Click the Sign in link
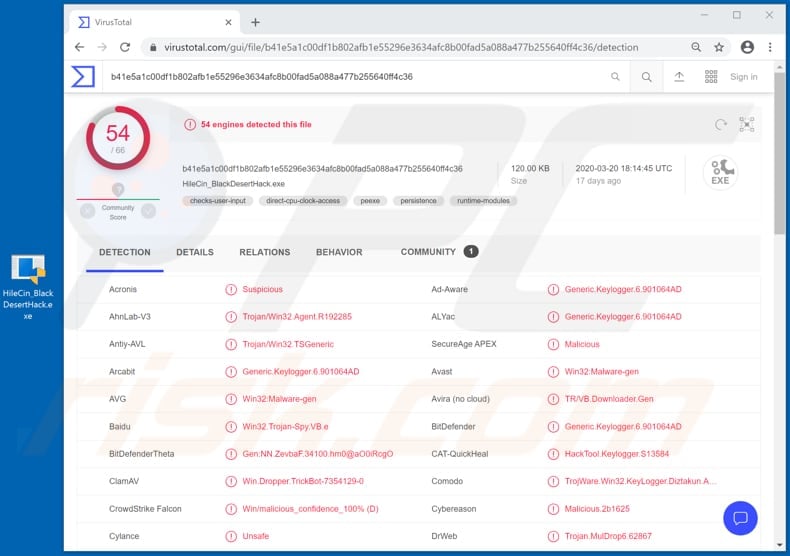The height and width of the screenshot is (556, 790). click(744, 77)
